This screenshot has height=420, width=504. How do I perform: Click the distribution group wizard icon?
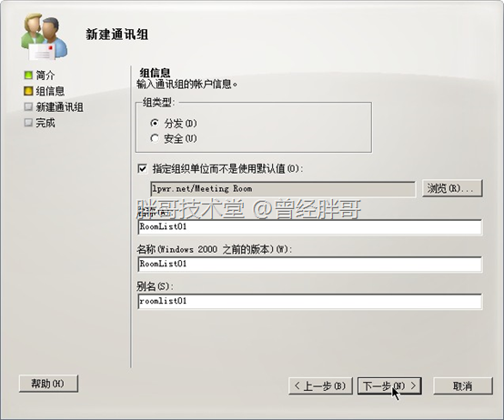(x=45, y=36)
